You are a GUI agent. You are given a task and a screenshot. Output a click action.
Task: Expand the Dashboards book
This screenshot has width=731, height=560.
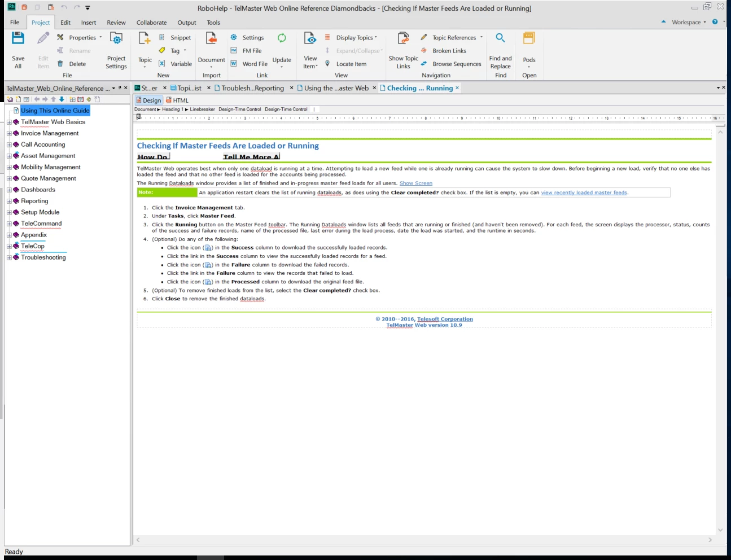(x=9, y=190)
